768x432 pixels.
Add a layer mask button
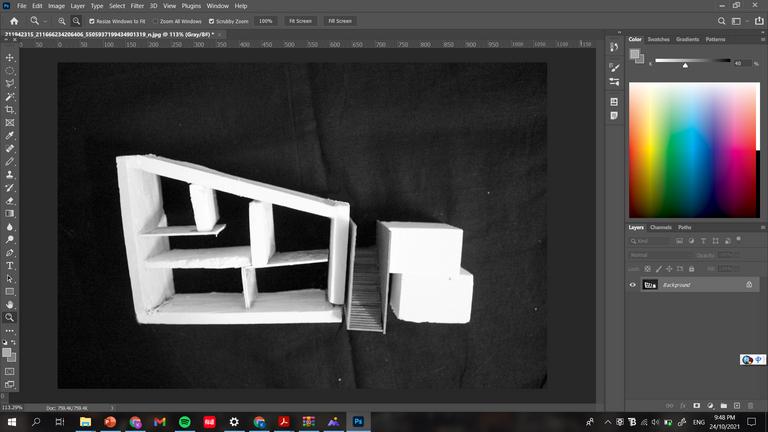pos(696,406)
